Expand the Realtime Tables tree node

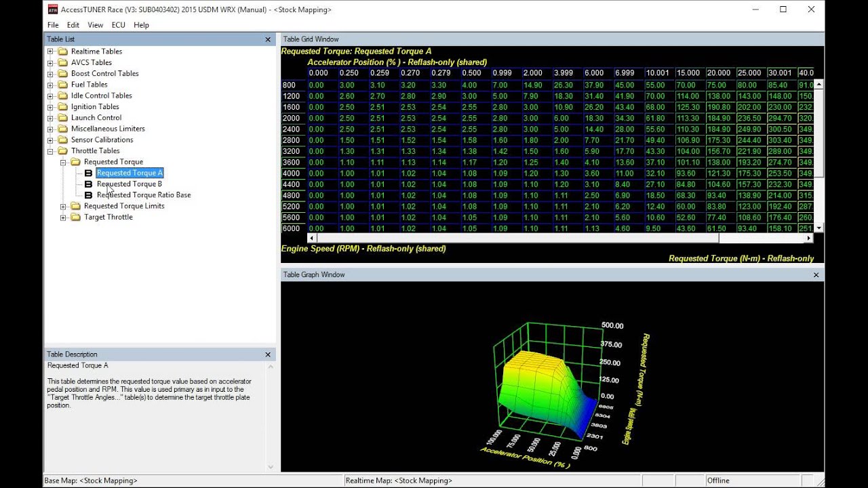point(50,52)
